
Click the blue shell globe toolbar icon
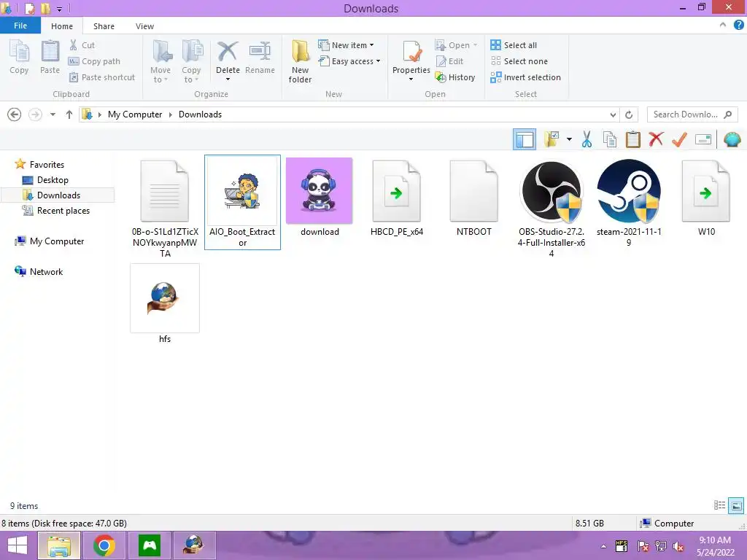coord(732,139)
